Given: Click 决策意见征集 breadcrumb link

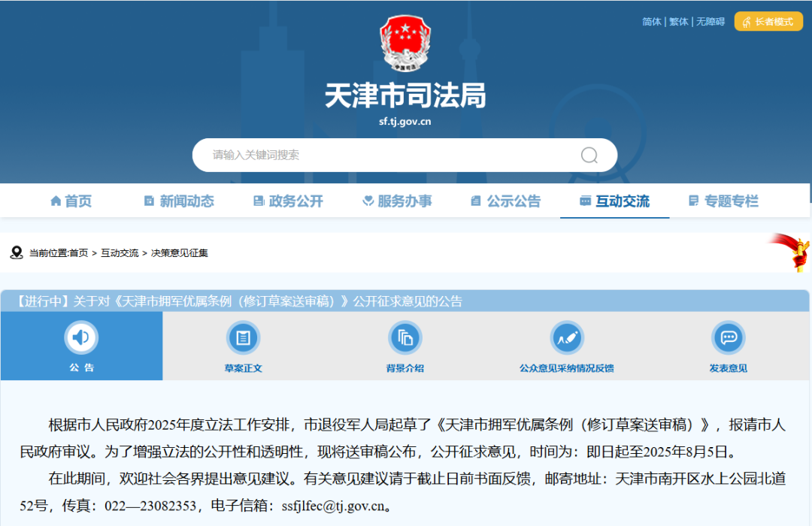Looking at the screenshot, I should [x=180, y=253].
